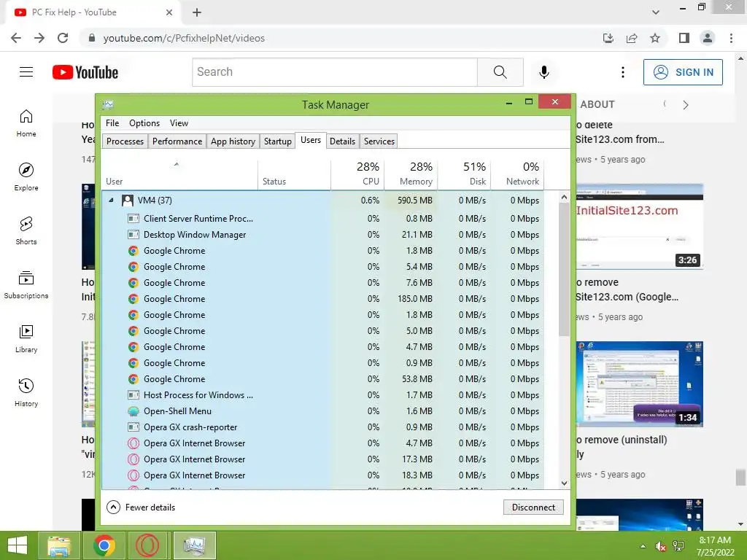Viewport: 747px width, 560px height.
Task: Open the View menu in Task Manager
Action: click(179, 122)
